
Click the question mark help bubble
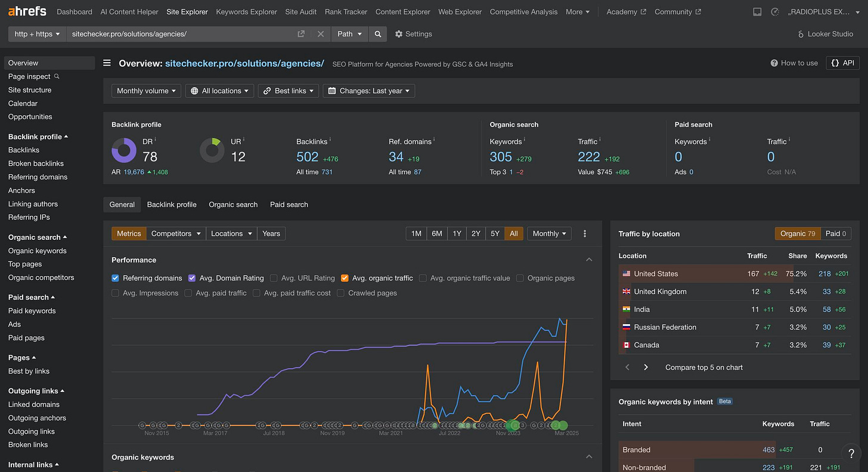point(851,454)
